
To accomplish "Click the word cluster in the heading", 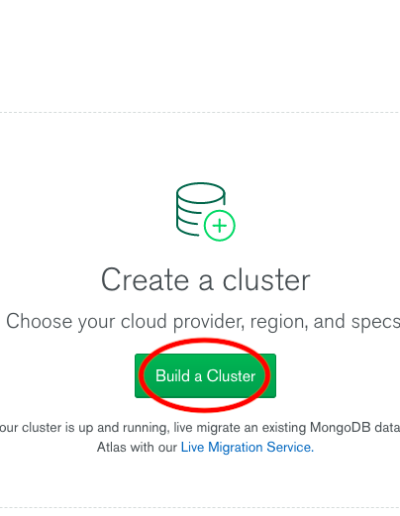I will click(266, 280).
